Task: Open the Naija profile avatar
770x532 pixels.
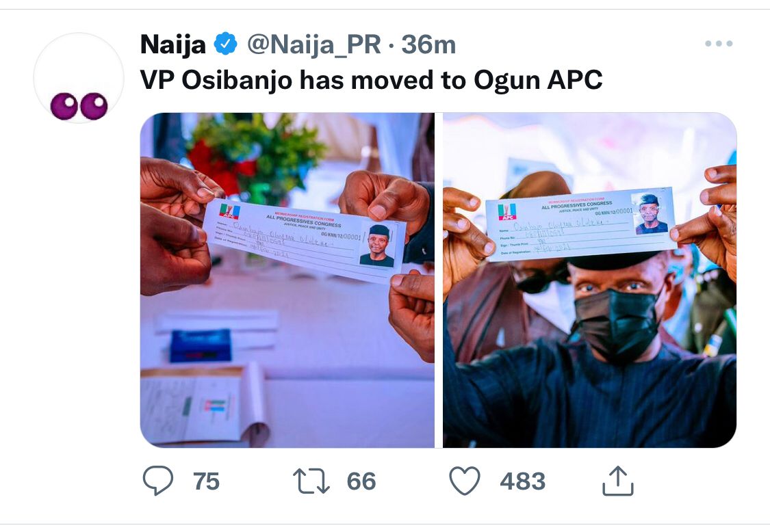Action: (x=79, y=78)
